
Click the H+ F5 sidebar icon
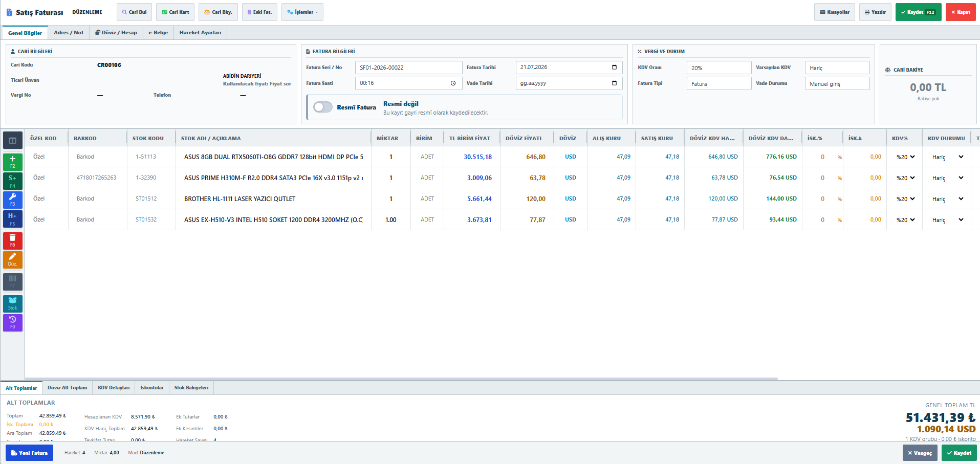click(x=13, y=219)
